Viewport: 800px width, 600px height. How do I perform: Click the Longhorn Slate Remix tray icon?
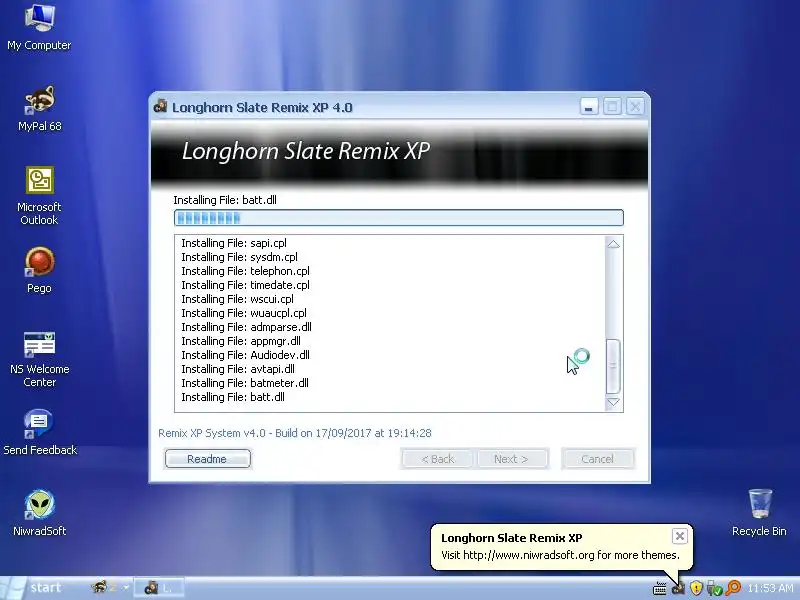pos(678,588)
